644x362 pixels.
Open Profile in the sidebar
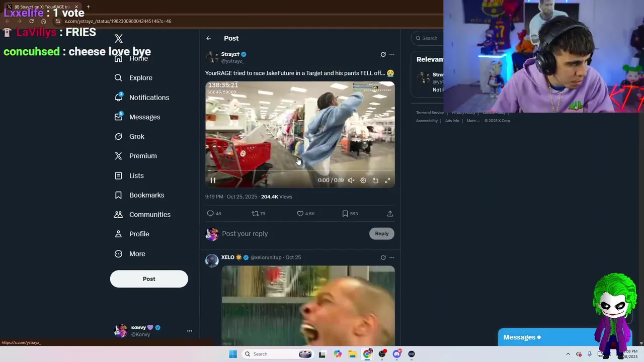click(x=132, y=234)
